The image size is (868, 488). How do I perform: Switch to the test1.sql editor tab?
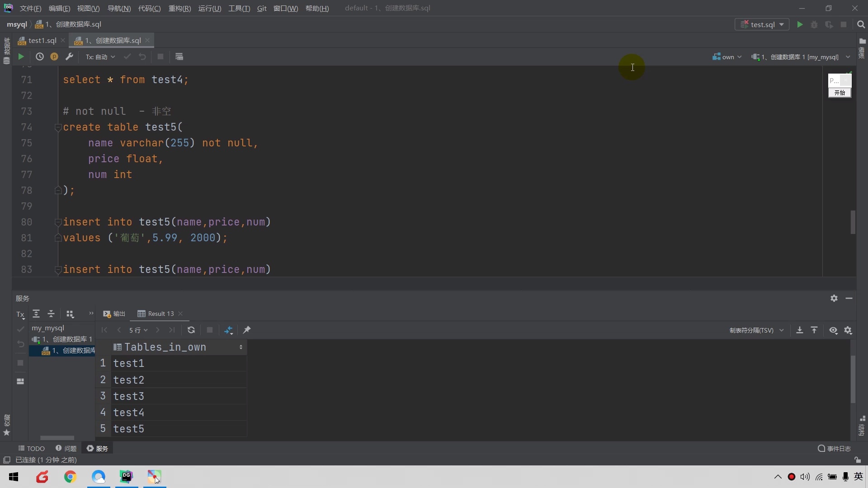[42, 41]
